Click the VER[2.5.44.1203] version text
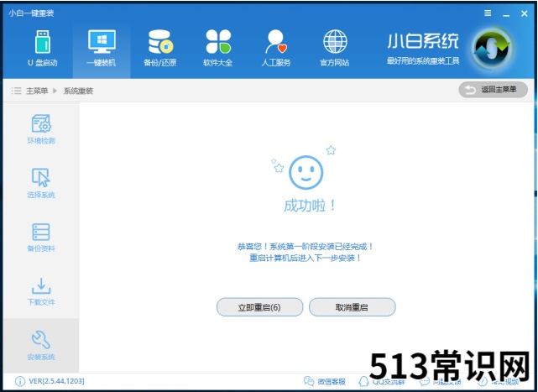Screen dimensions: 538x392 pos(56,381)
